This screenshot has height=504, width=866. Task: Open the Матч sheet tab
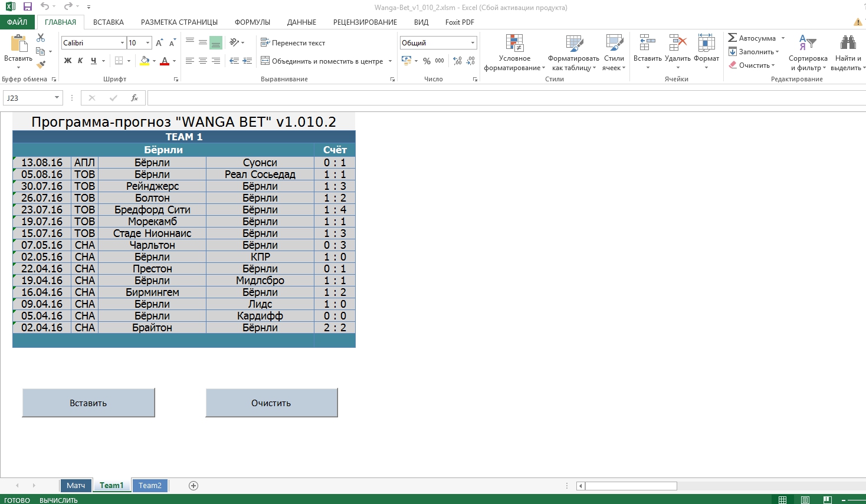[76, 485]
